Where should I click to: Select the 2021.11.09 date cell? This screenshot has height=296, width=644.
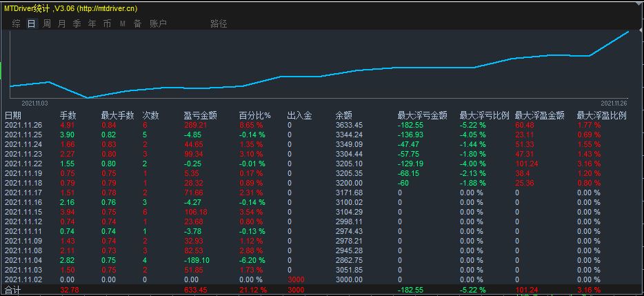pos(23,241)
